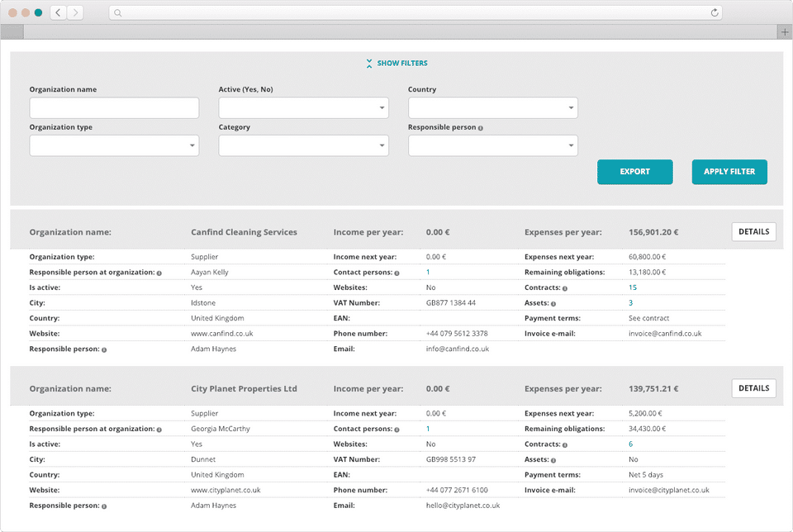Click website www.canfind.co.uk
This screenshot has height=532, width=793.
click(x=222, y=334)
